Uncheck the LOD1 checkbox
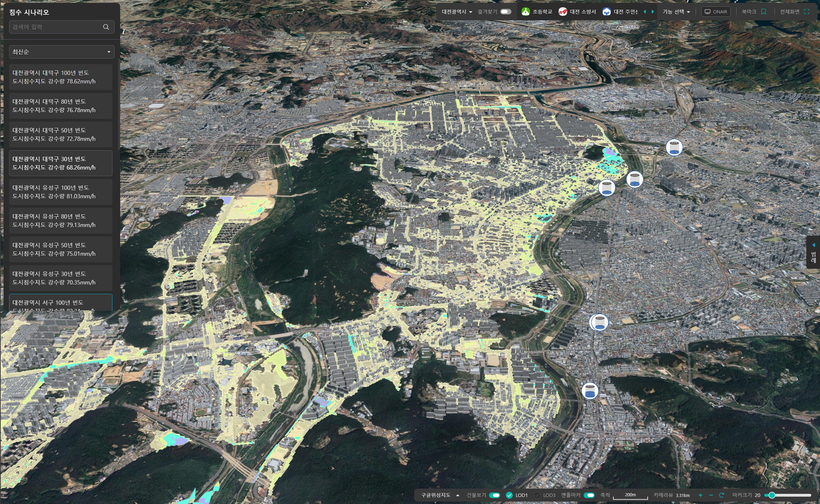This screenshot has width=820, height=504. [509, 495]
